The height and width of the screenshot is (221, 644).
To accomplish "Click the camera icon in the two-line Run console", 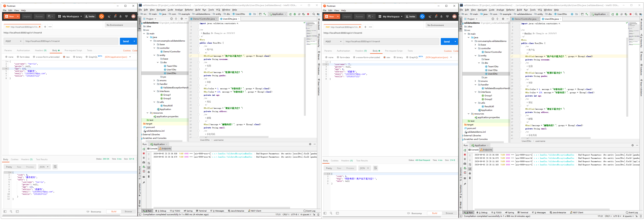I will pos(144,163).
